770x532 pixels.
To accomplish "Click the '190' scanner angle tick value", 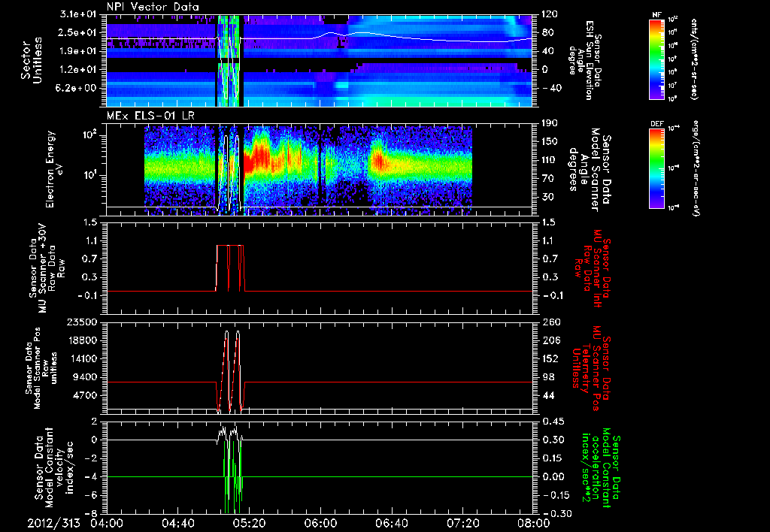I will tap(550, 123).
